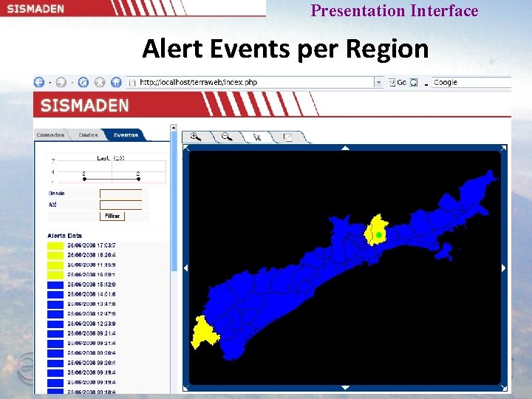Reload the page with the refresh icon
532x399 pixels.
click(x=83, y=82)
